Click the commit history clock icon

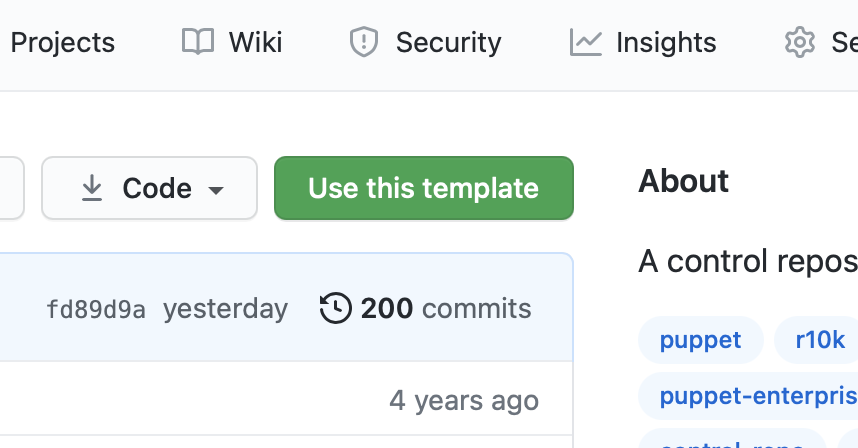tap(335, 308)
